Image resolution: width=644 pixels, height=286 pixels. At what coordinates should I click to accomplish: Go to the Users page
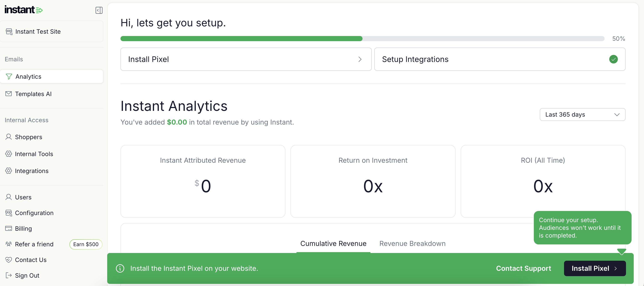pyautogui.click(x=51, y=197)
